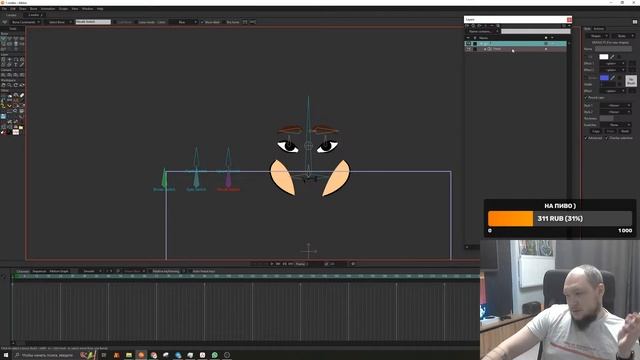Open the Effect 2 dropdown
640x360 pixels.
point(612,70)
